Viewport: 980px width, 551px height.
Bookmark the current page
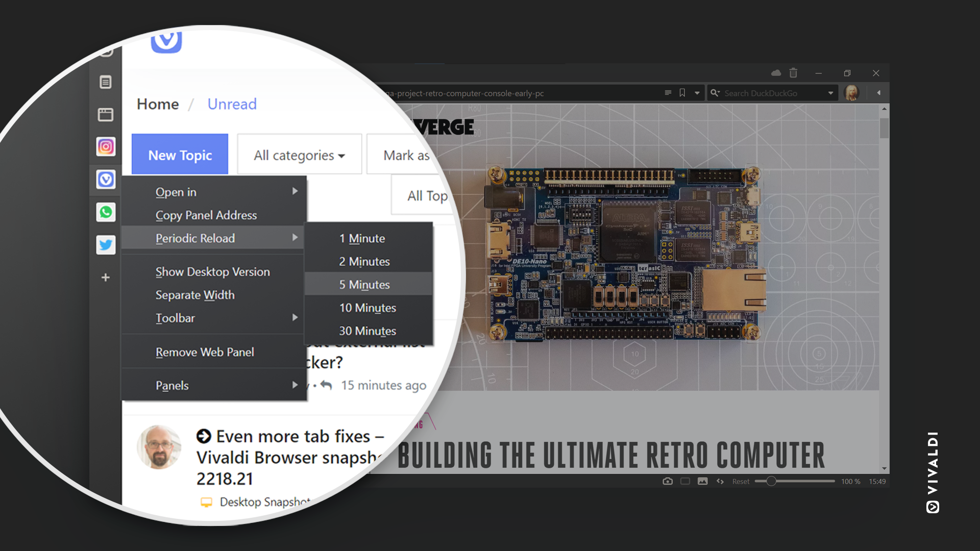682,93
